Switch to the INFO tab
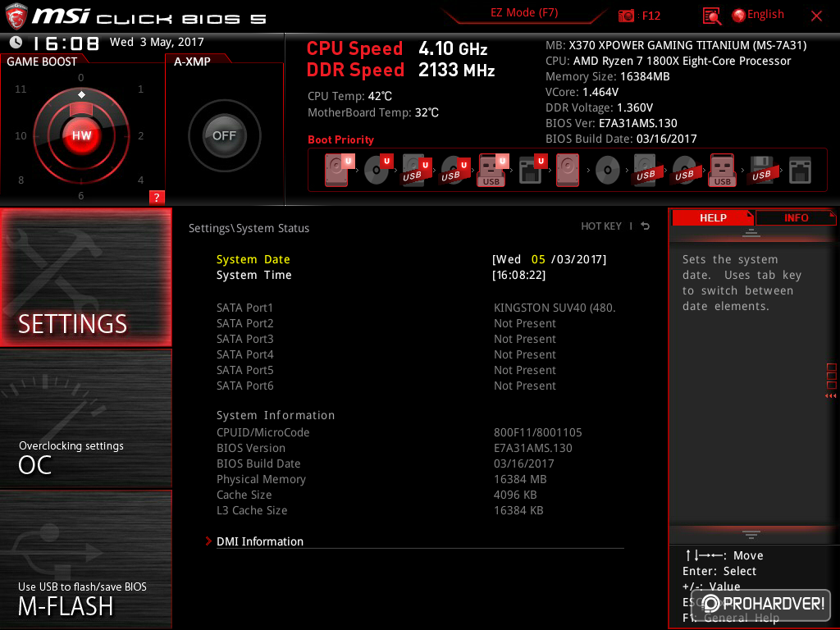 (x=796, y=217)
